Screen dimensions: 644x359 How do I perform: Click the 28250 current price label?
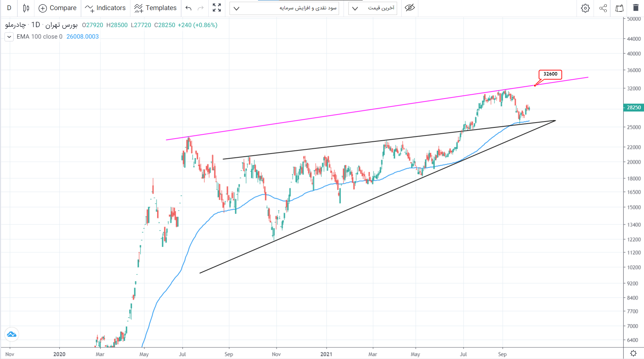pyautogui.click(x=634, y=107)
